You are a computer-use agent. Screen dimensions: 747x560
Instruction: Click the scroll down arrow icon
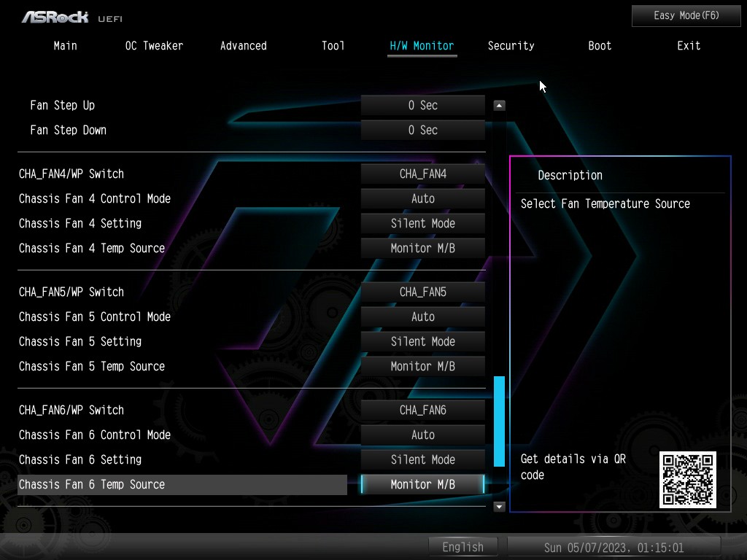pyautogui.click(x=499, y=506)
